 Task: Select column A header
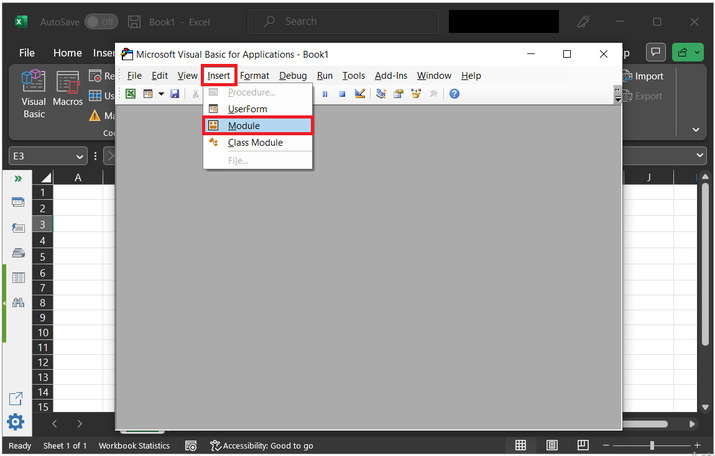point(78,177)
